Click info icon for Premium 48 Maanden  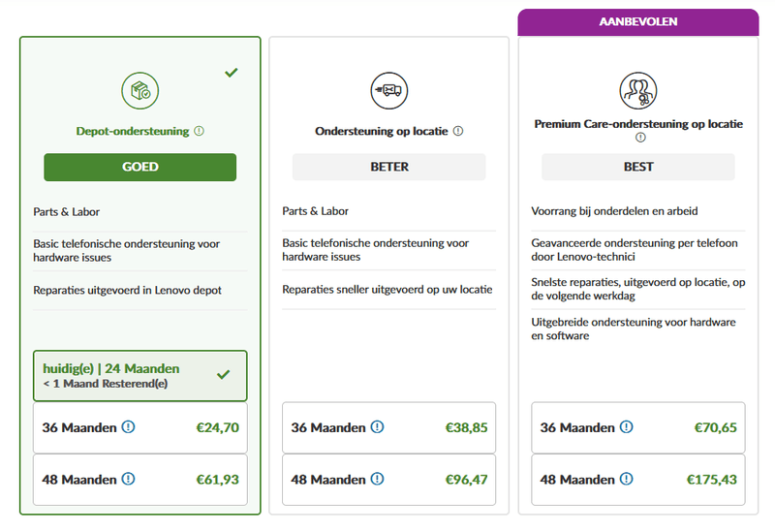pyautogui.click(x=627, y=480)
